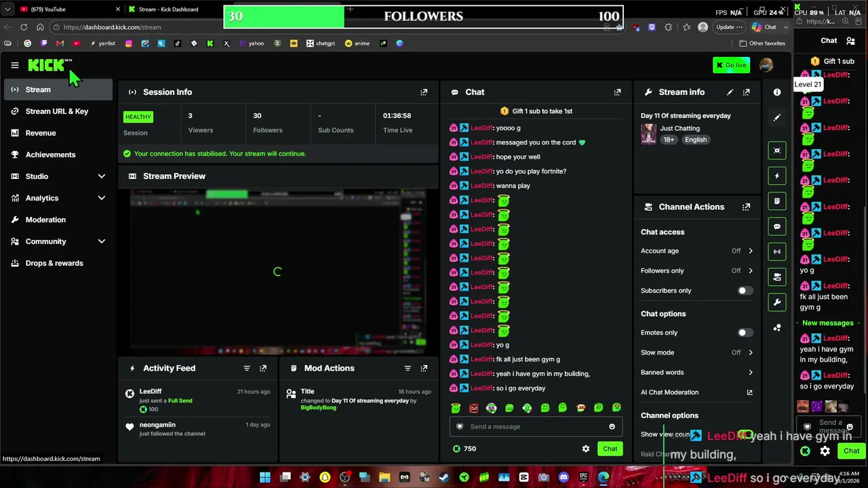Click LeeDiff in the Activity Feed
The height and width of the screenshot is (488, 868).
click(151, 392)
